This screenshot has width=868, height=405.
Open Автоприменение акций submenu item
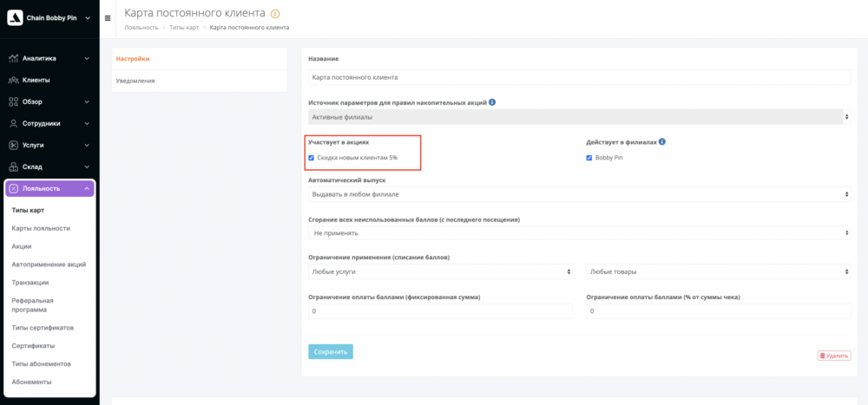(49, 265)
